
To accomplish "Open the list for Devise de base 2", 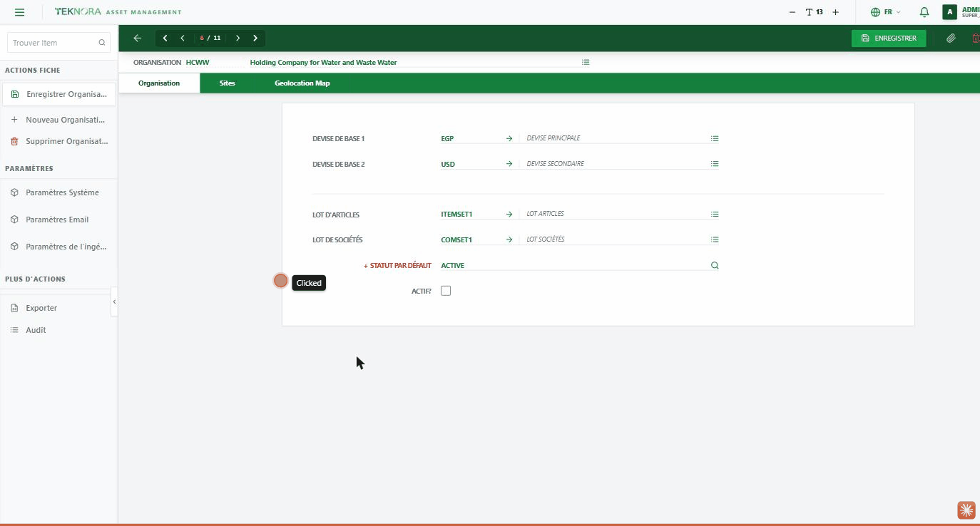I will tap(715, 164).
